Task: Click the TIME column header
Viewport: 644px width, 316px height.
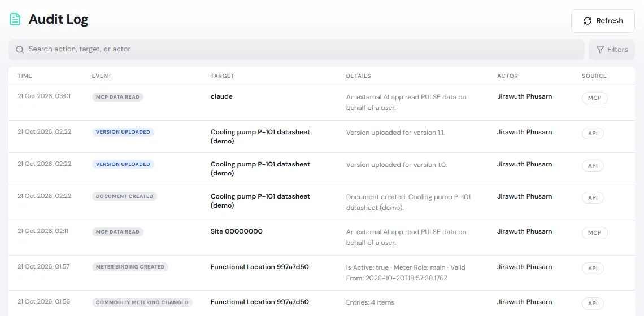Action: [x=25, y=76]
